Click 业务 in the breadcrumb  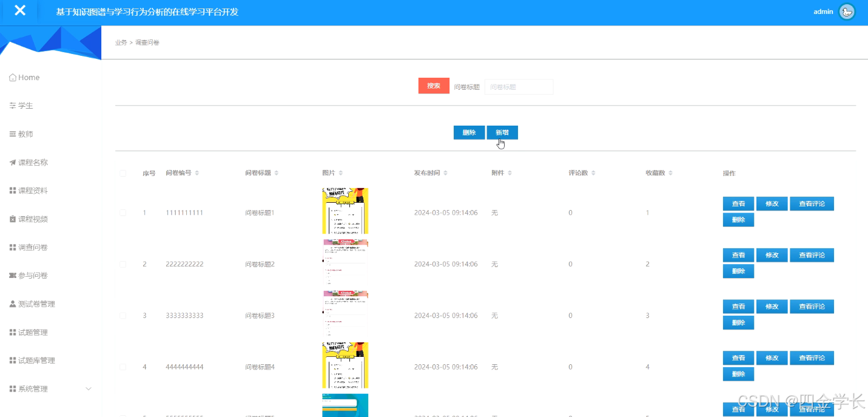121,42
